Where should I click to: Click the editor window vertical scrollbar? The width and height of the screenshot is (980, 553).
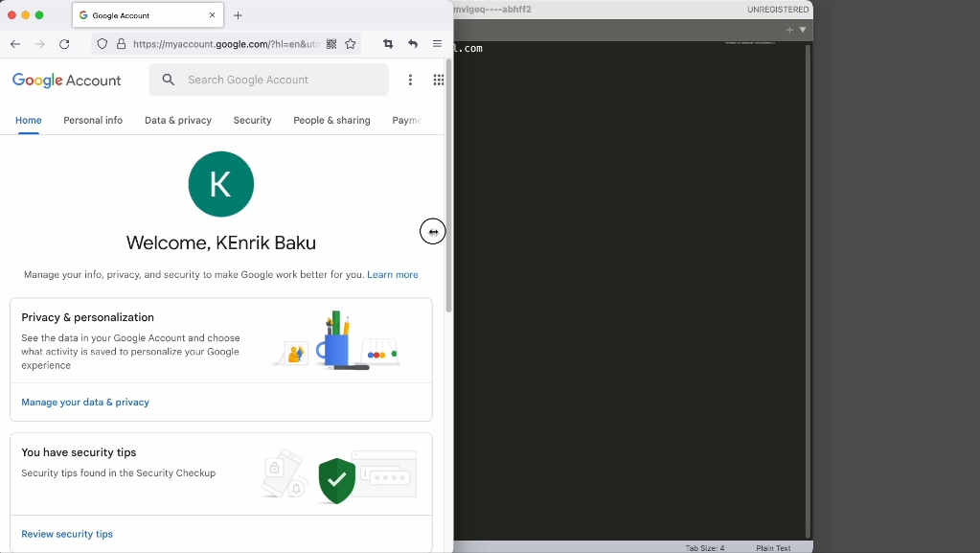(809, 291)
